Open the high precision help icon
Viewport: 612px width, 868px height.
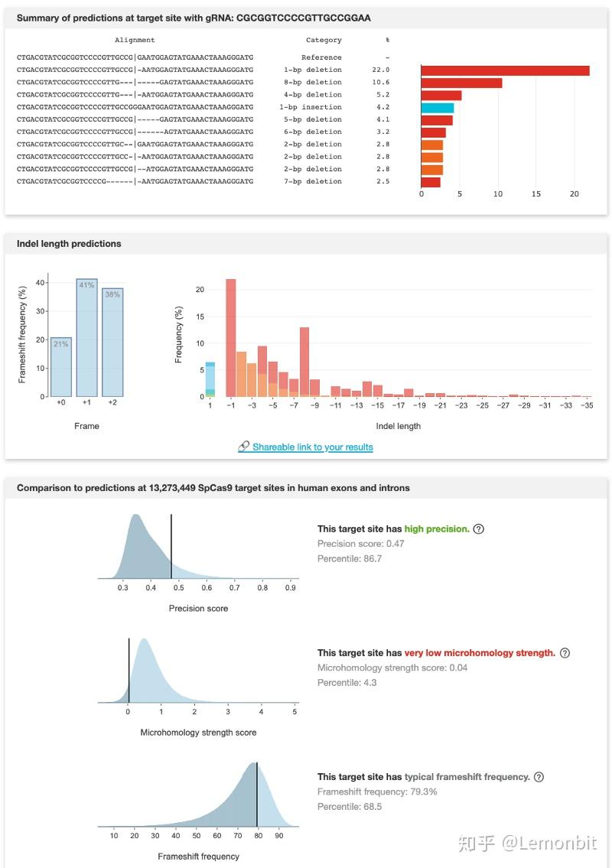480,528
